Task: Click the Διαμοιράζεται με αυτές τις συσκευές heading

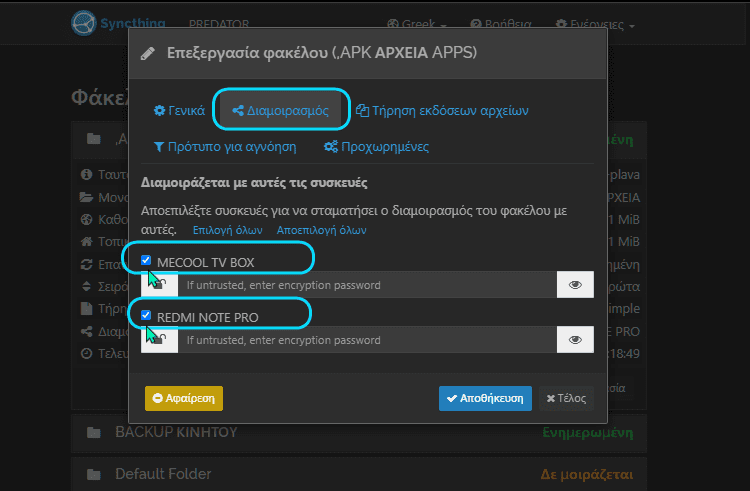Action: click(x=254, y=183)
